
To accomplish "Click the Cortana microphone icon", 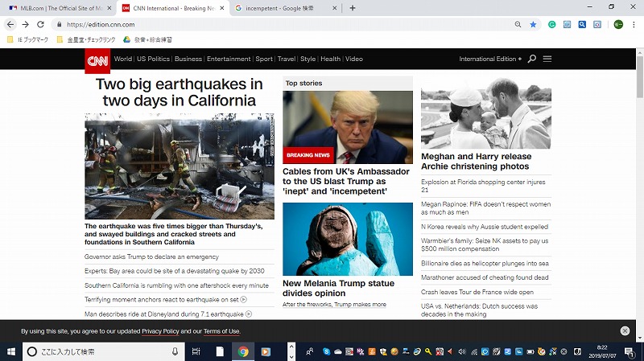I will click(x=175, y=351).
